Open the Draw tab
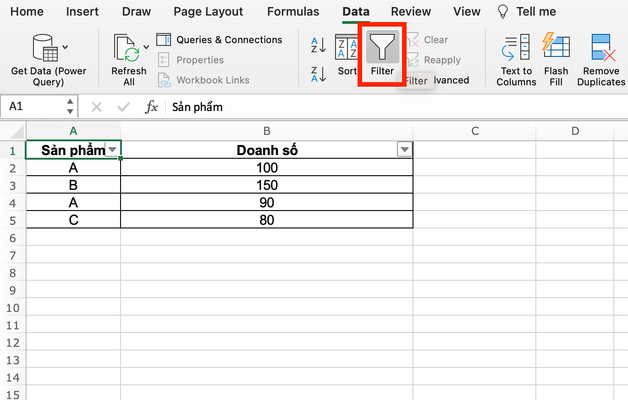628x400 pixels. click(136, 12)
